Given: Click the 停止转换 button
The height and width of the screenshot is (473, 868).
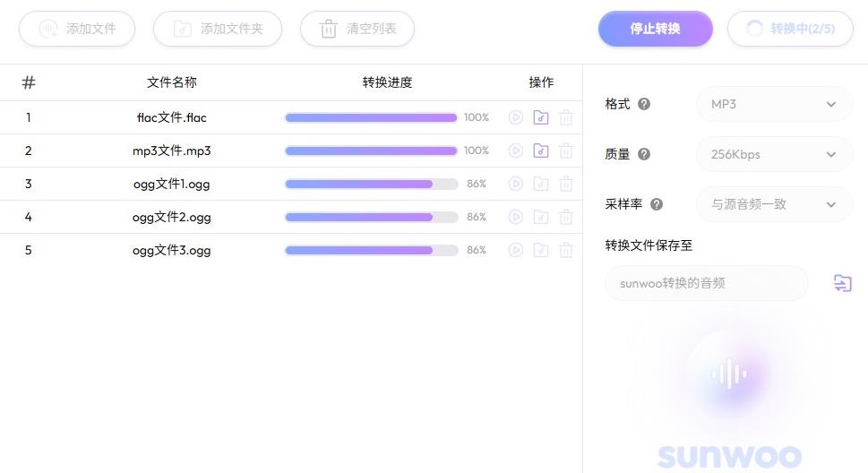Looking at the screenshot, I should point(655,29).
